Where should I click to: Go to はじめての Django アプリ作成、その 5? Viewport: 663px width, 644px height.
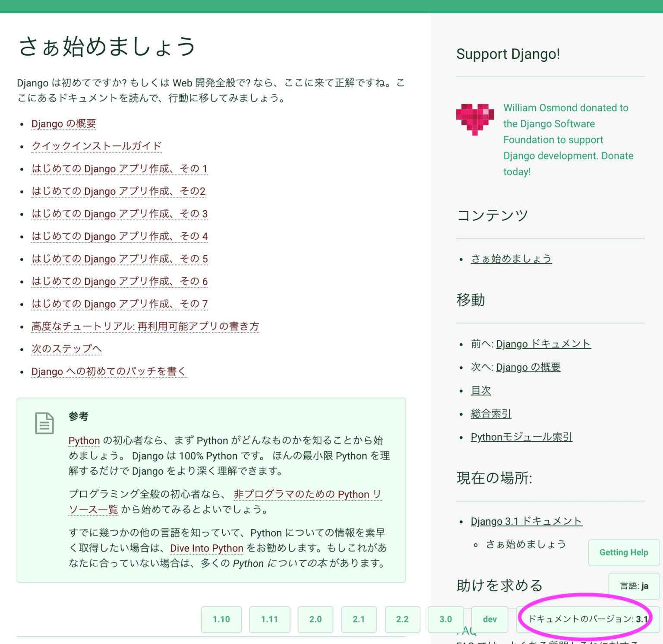(x=119, y=259)
